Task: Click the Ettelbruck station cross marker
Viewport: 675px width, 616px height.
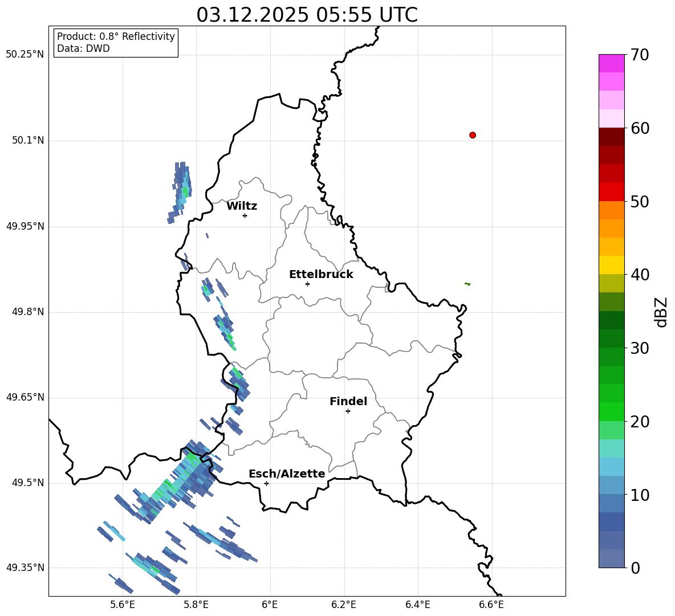Action: (x=307, y=284)
